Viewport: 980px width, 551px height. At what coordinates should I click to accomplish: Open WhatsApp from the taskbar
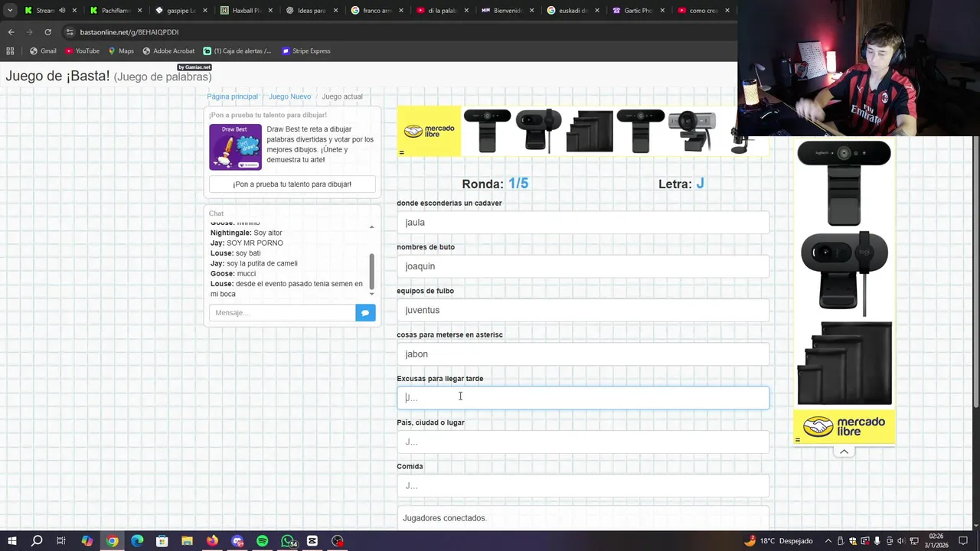click(x=288, y=541)
